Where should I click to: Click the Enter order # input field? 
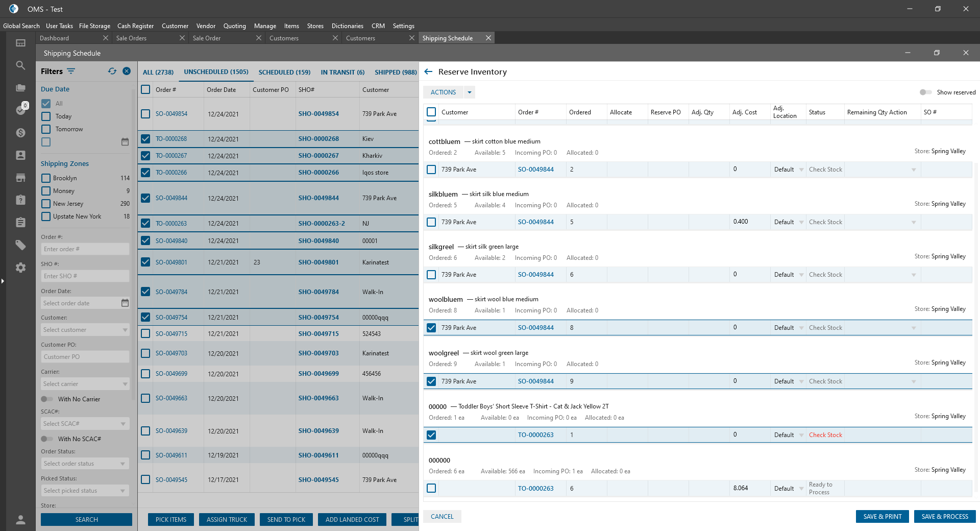coord(85,249)
